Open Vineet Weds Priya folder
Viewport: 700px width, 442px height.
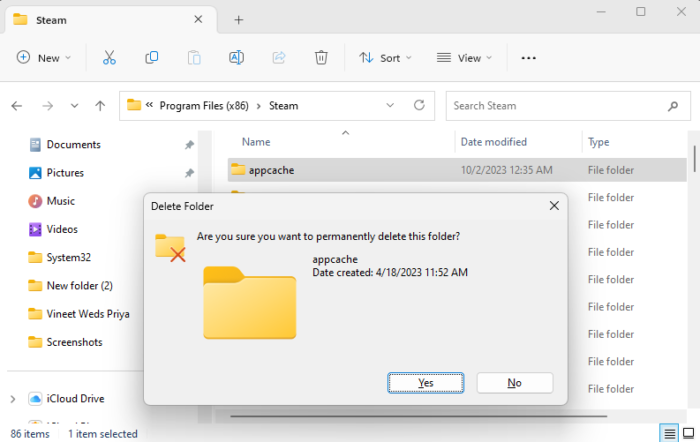88,314
